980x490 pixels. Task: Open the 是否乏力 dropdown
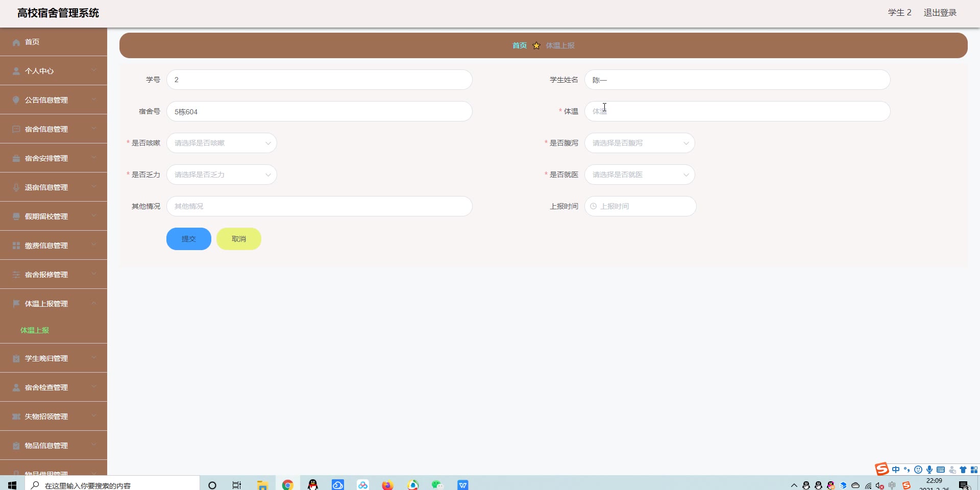222,175
